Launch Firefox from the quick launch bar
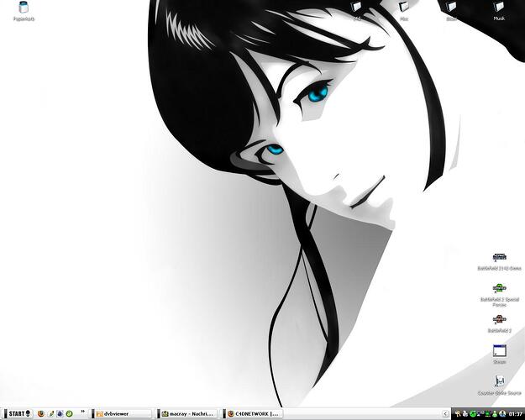Image resolution: width=525 pixels, height=420 pixels. pos(41,414)
